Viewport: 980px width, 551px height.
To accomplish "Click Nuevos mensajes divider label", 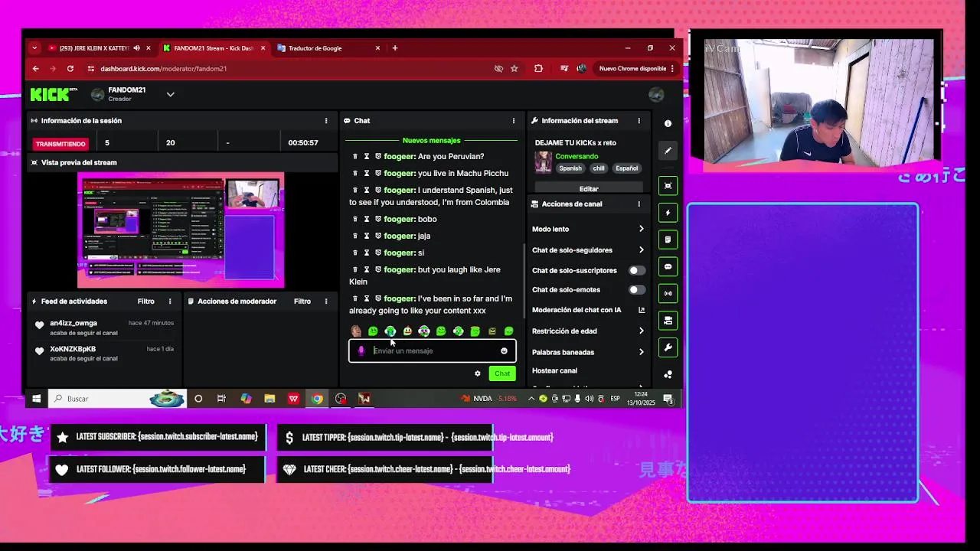I will coord(432,141).
